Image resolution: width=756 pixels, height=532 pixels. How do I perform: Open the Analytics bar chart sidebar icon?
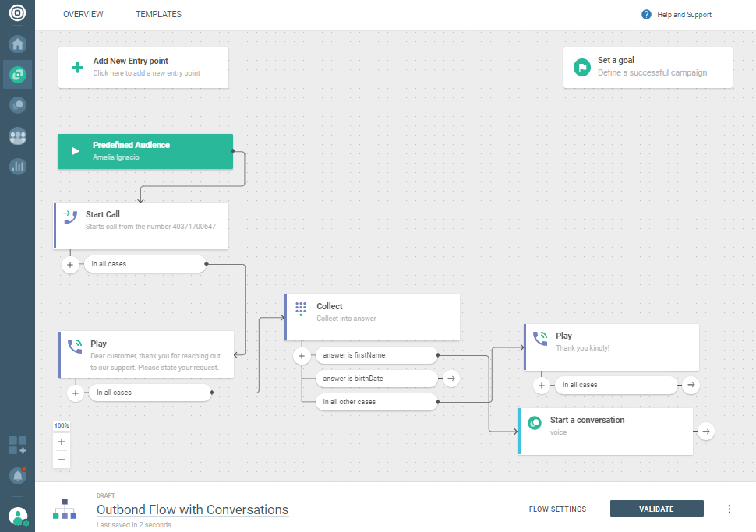pyautogui.click(x=17, y=166)
